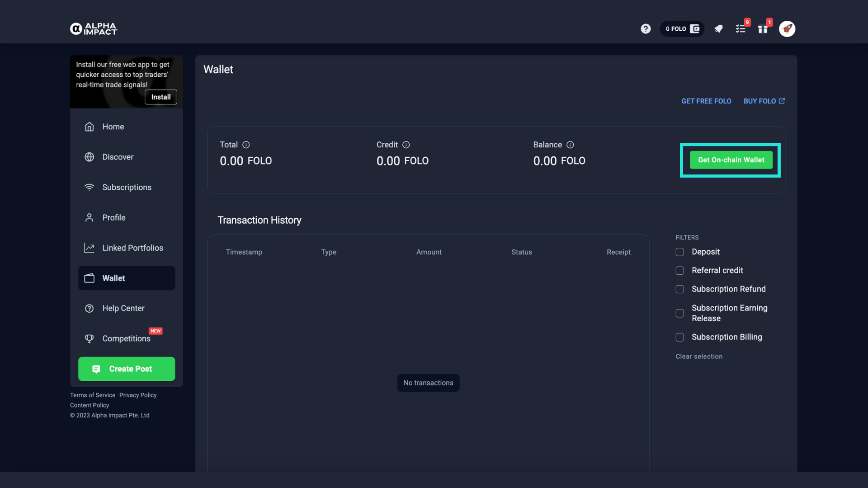Click the copyright 2023 Alpha Impact text
The image size is (868, 488).
110,415
